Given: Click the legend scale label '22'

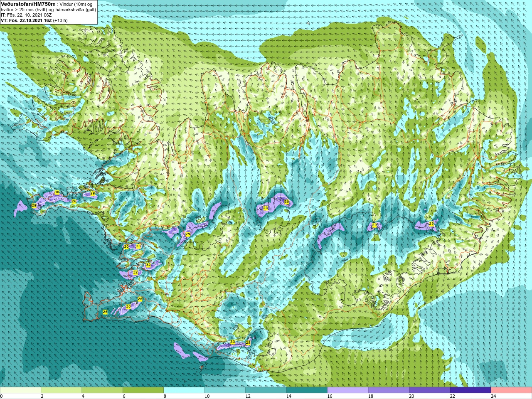Looking at the screenshot, I should 453,397.
